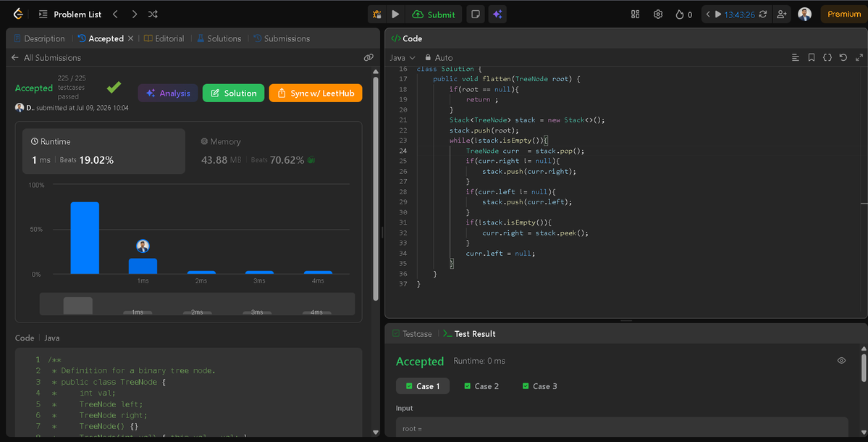Click the streak flame counter

683,14
